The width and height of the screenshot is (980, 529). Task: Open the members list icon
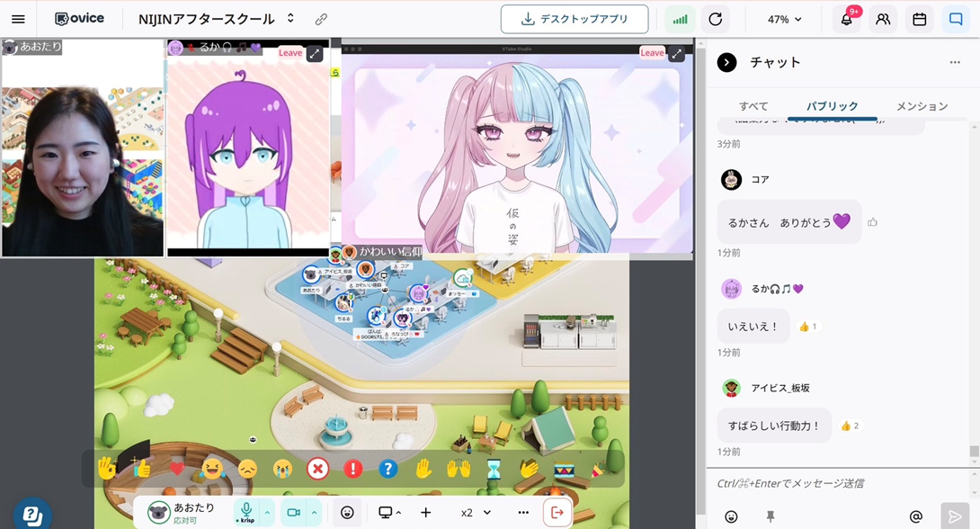(x=883, y=19)
